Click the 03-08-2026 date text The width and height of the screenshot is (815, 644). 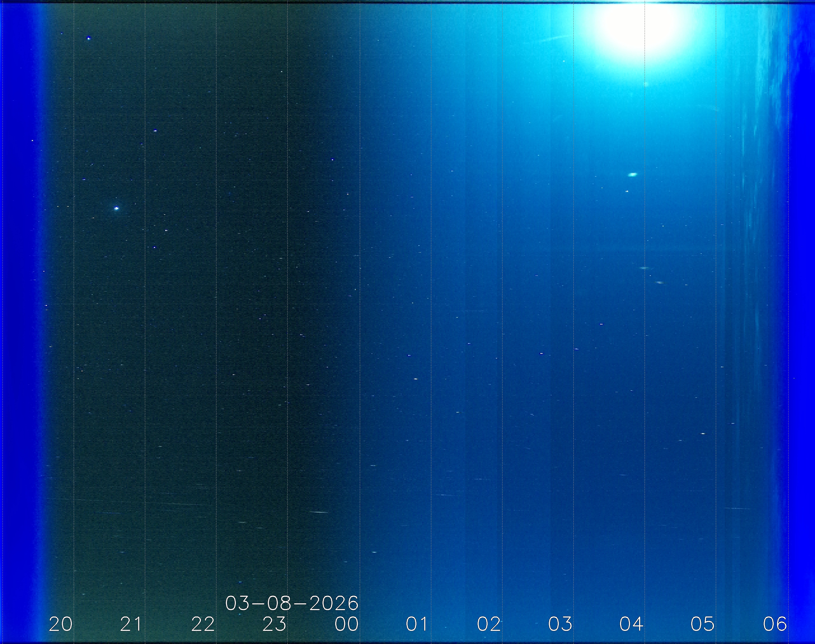tap(292, 604)
